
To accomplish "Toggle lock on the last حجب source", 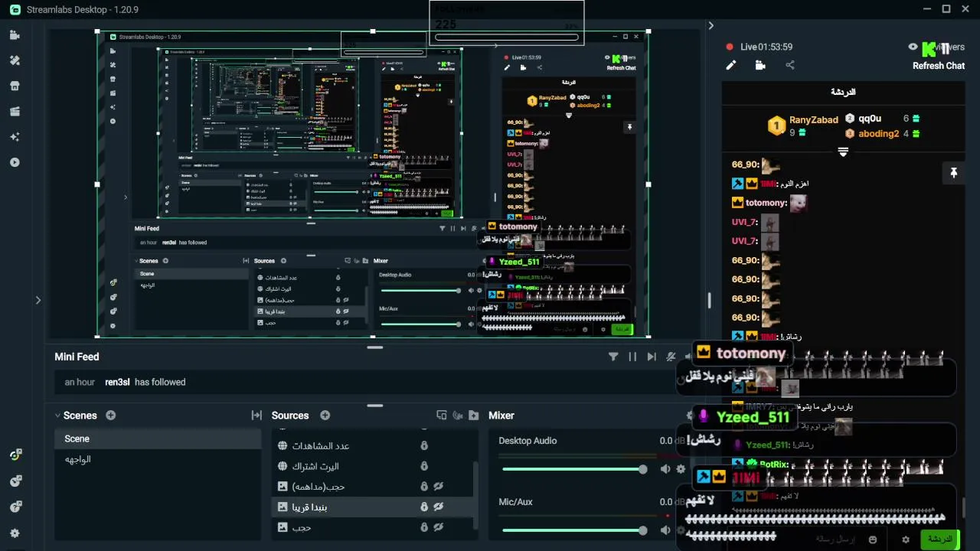I will pos(424,527).
